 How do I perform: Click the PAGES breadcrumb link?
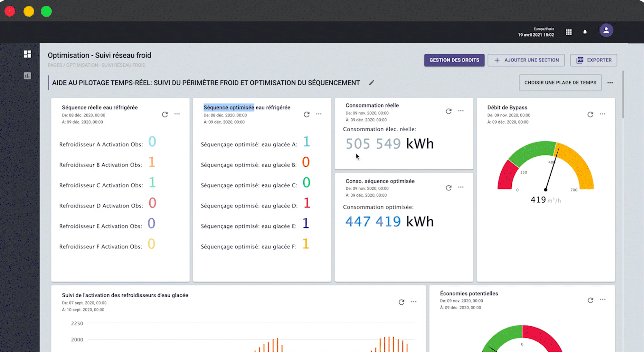[55, 65]
